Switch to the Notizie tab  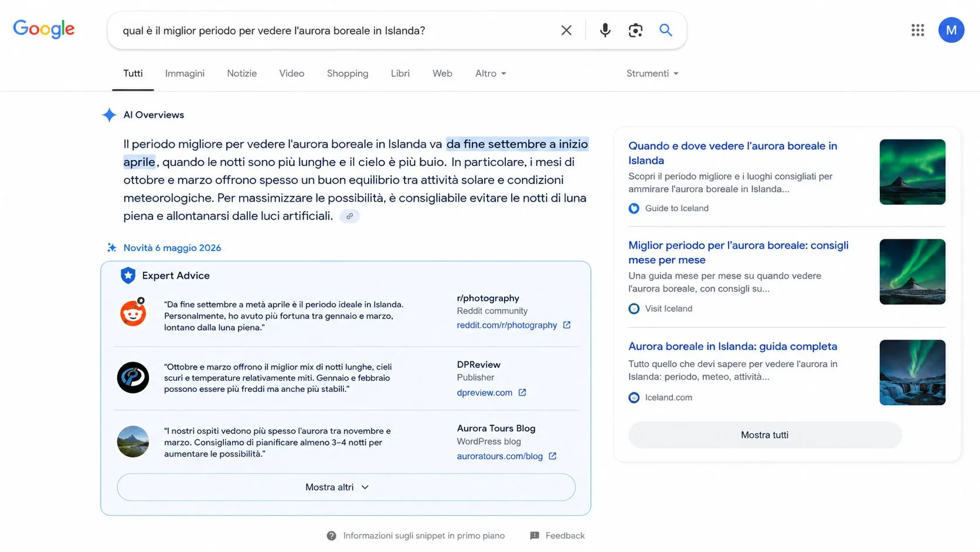(242, 73)
